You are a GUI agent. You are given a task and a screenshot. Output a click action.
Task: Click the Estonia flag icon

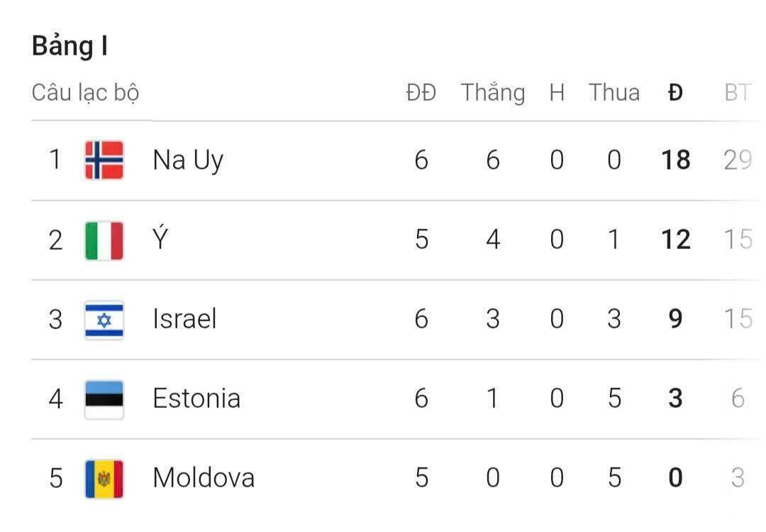point(104,399)
